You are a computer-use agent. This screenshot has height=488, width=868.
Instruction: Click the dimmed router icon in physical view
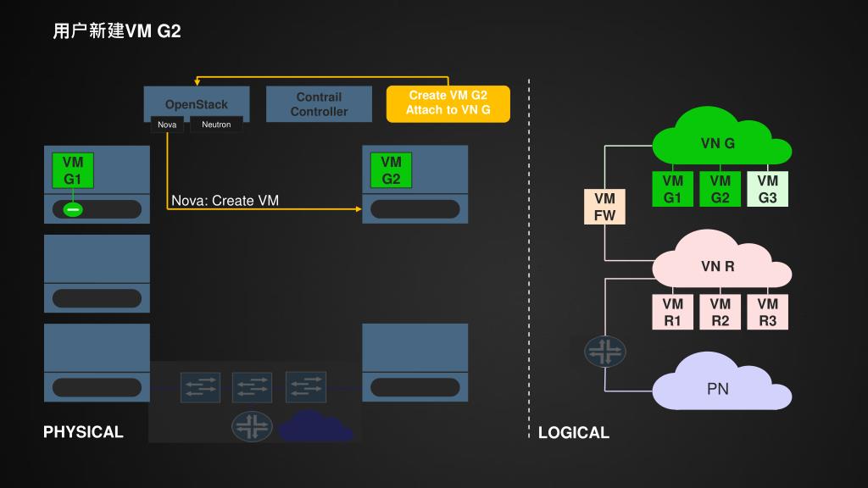point(252,427)
